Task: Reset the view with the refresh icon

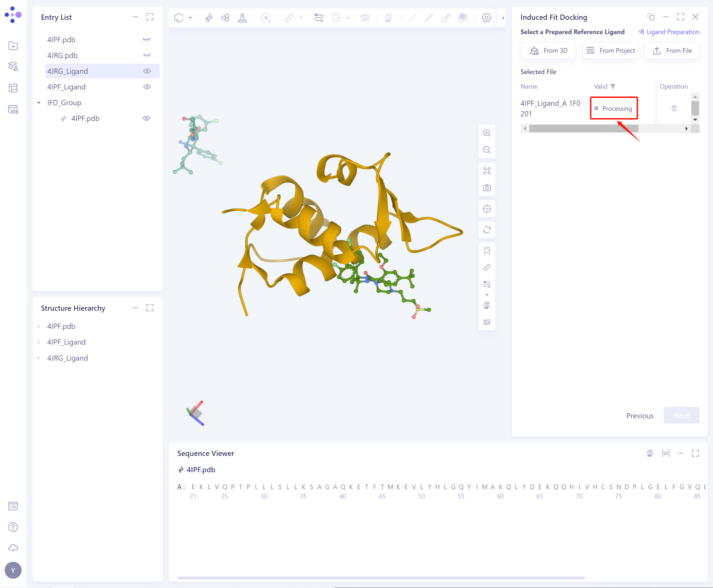Action: 487,230
